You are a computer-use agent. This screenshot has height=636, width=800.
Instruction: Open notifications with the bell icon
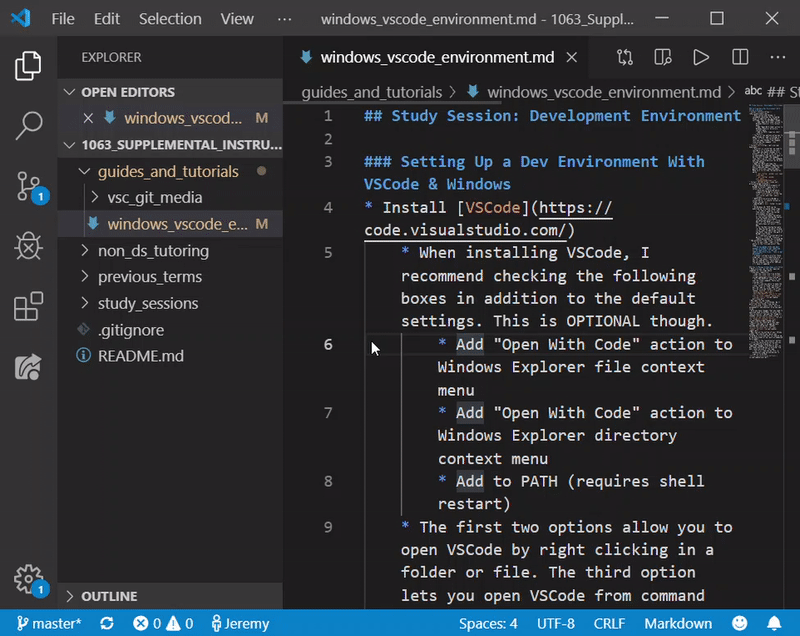pyautogui.click(x=774, y=623)
